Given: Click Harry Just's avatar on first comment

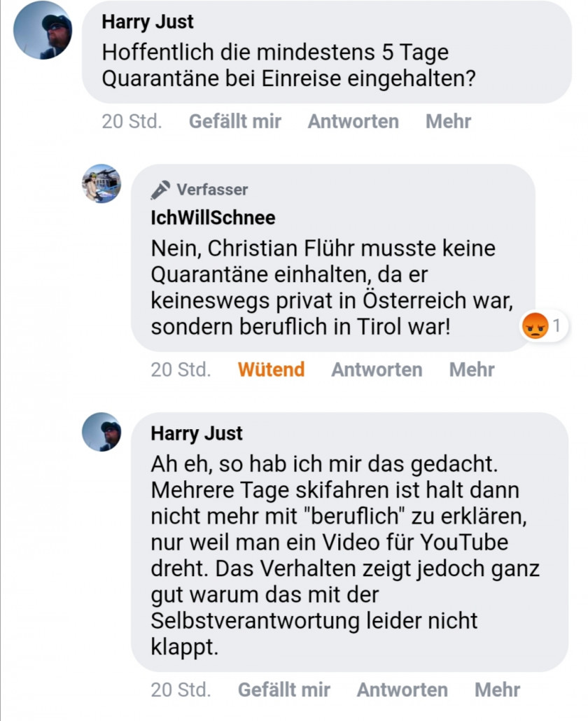Looking at the screenshot, I should 42,31.
